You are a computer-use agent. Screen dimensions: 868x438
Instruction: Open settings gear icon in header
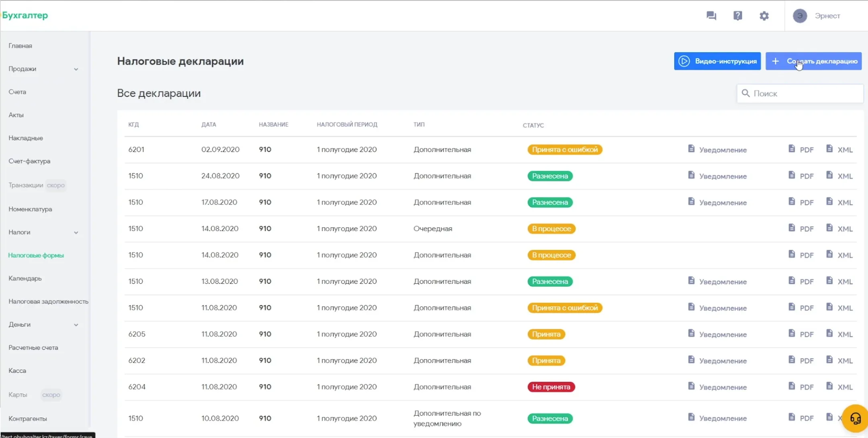pyautogui.click(x=764, y=16)
